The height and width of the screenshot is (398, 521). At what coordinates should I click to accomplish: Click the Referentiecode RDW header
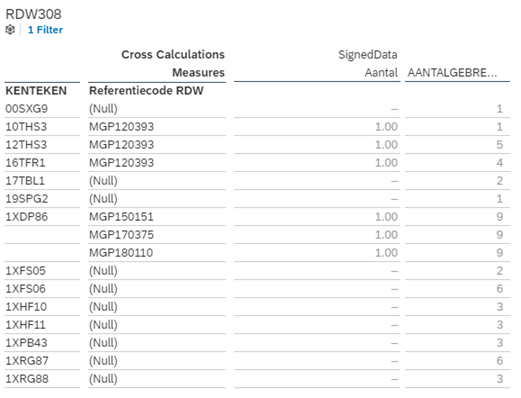146,91
